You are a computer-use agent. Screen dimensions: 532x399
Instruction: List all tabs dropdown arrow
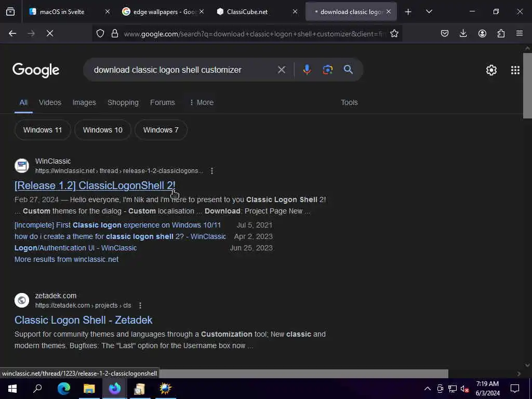(429, 11)
